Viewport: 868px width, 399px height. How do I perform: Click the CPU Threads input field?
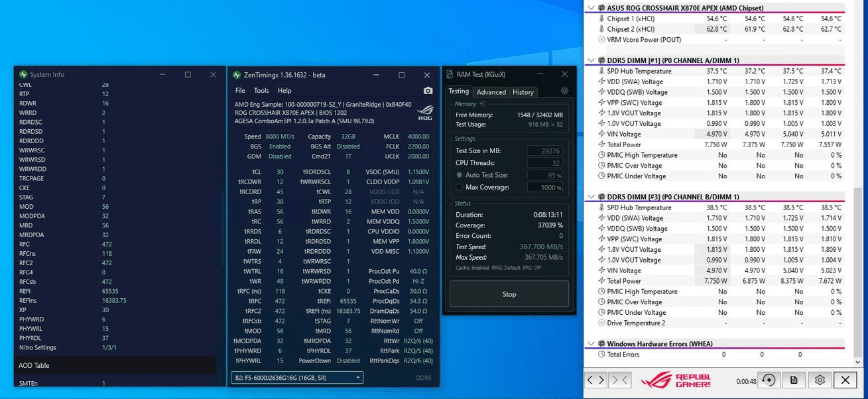tap(545, 163)
